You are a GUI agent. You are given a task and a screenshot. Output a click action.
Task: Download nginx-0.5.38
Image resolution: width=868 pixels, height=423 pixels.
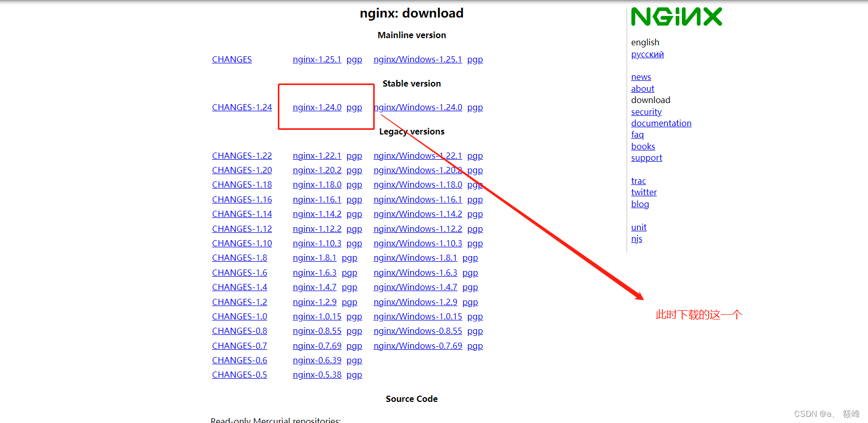pos(317,375)
